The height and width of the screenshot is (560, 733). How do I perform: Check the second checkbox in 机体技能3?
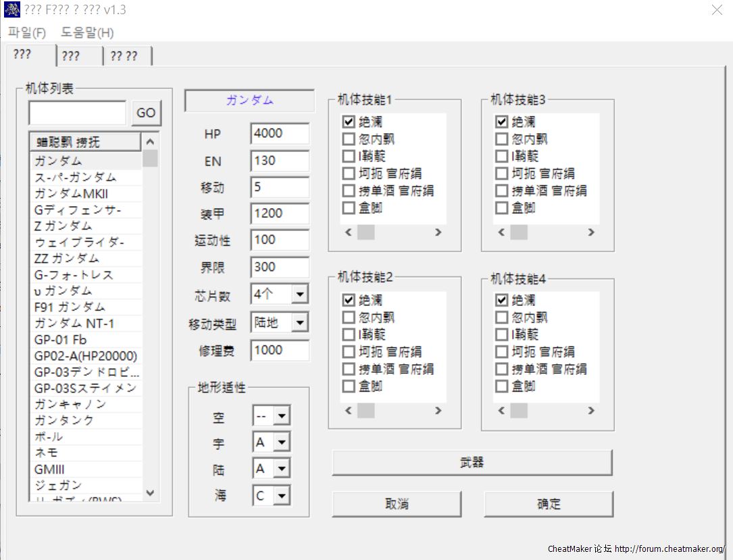pos(501,139)
